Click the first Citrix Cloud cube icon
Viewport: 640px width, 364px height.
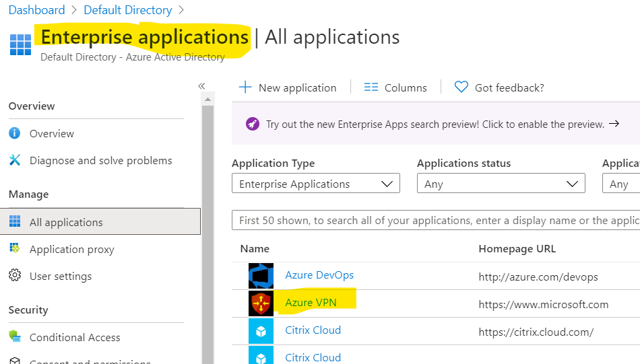click(261, 331)
